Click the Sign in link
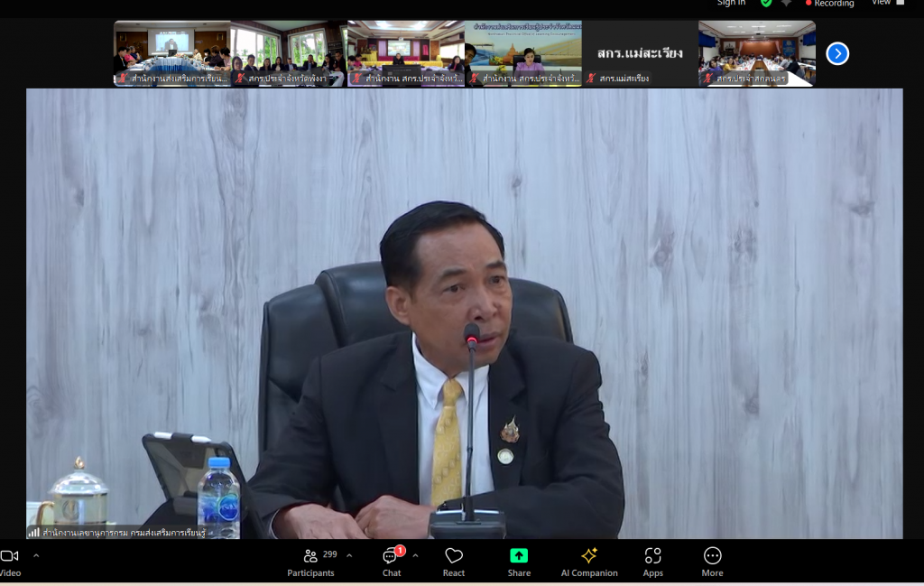Image resolution: width=924 pixels, height=586 pixels. 731,4
